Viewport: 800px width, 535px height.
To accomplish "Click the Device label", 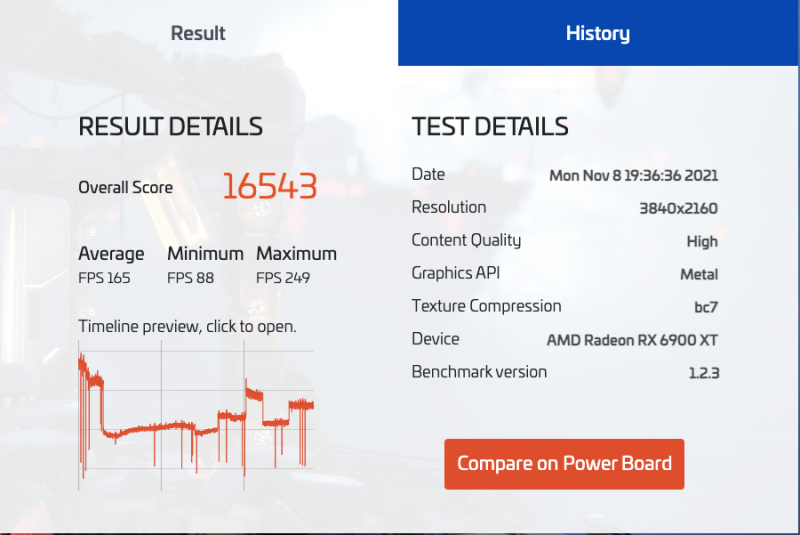I will (x=435, y=339).
